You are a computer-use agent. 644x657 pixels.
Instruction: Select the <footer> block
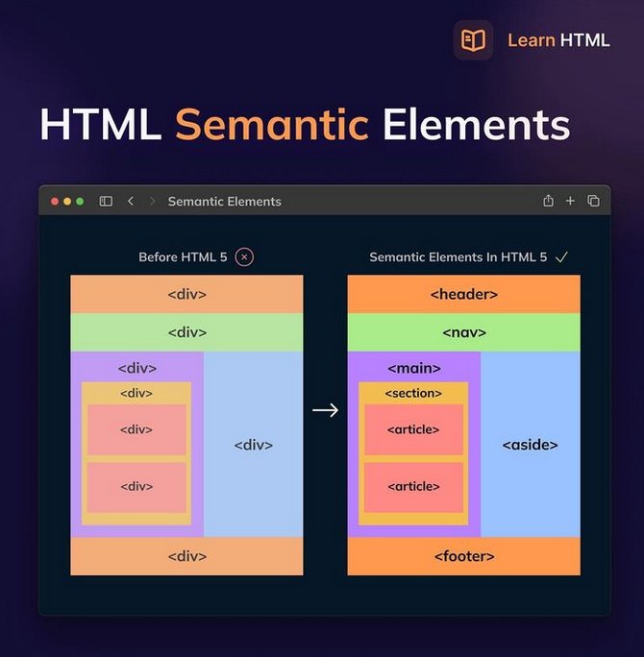pyautogui.click(x=463, y=556)
